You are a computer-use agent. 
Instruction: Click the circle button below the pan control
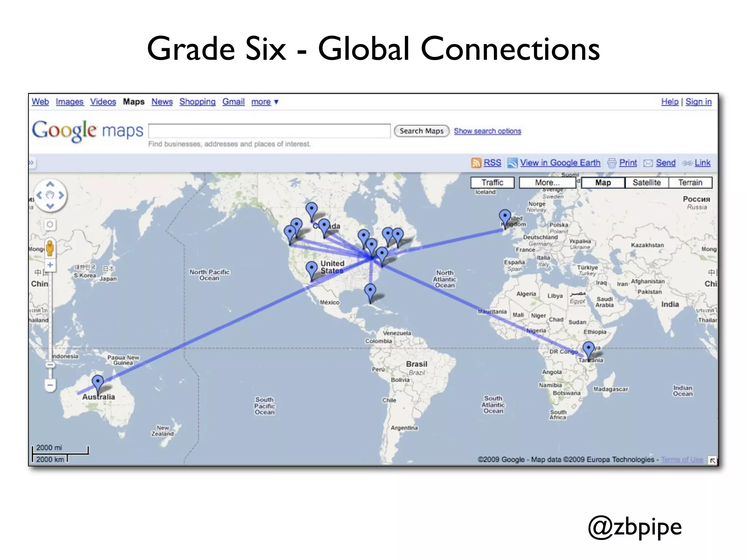50,225
